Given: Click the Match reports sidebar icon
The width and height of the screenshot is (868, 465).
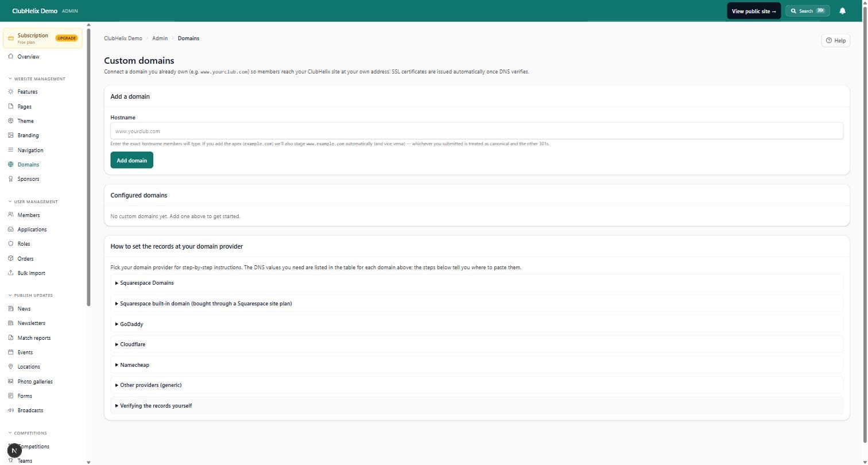Looking at the screenshot, I should click(x=11, y=338).
